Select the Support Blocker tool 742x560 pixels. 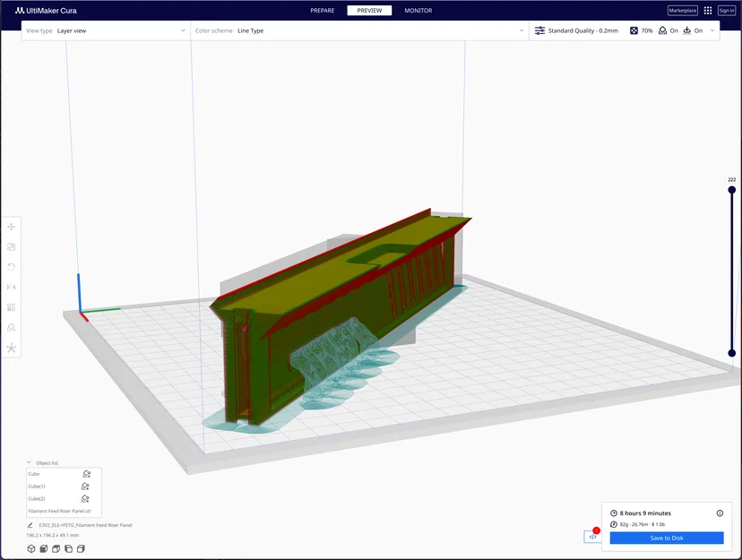pyautogui.click(x=12, y=327)
